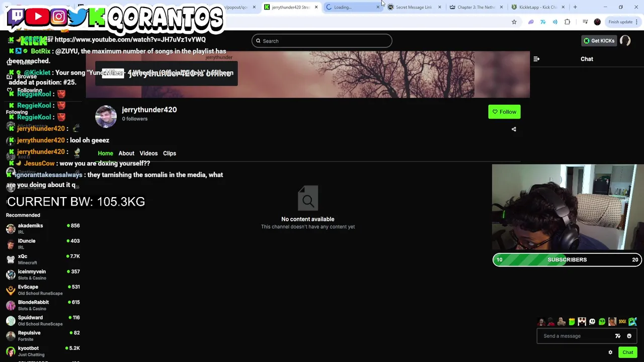Select the About channel tab
644x362 pixels.
point(126,153)
